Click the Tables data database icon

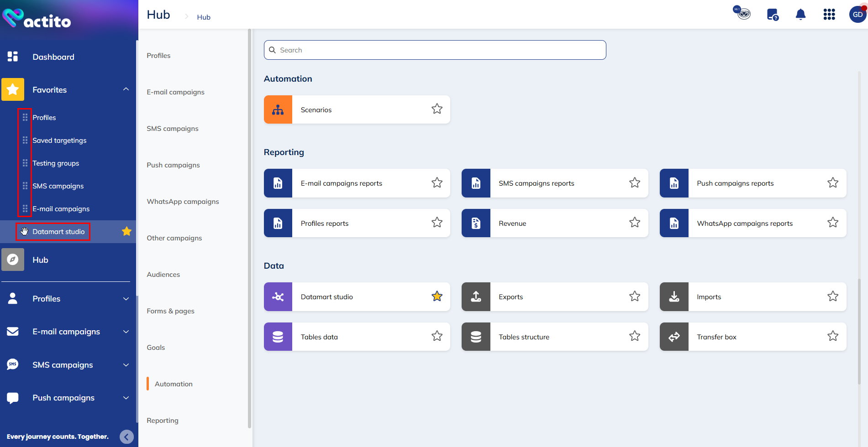point(278,337)
